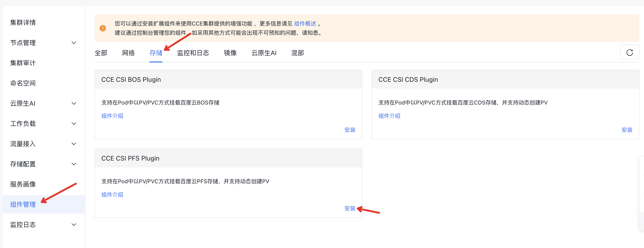Switch to the 全部 tab

point(101,53)
